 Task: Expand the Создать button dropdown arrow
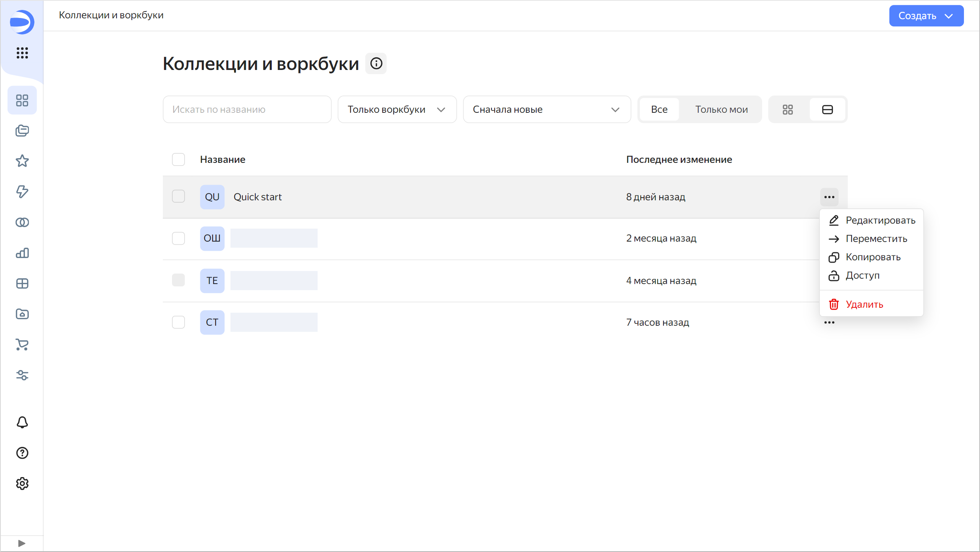pos(949,16)
